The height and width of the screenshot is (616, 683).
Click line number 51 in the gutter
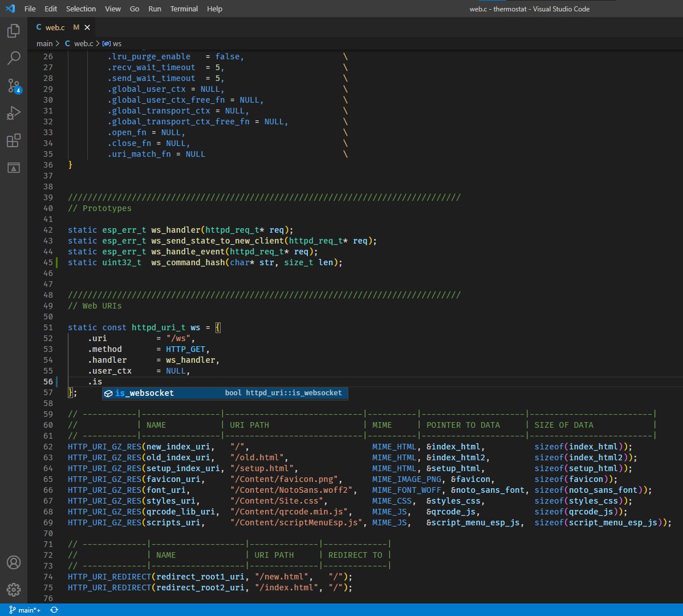pyautogui.click(x=48, y=327)
